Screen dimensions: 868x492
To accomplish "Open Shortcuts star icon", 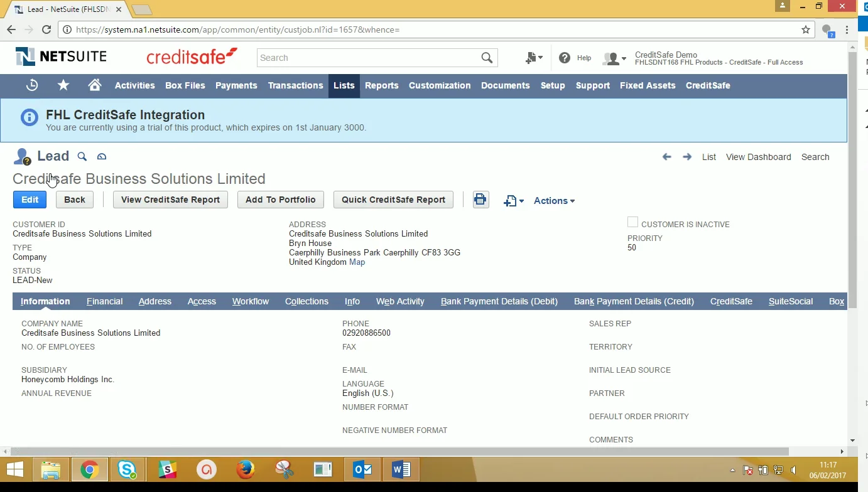I will pos(63,85).
